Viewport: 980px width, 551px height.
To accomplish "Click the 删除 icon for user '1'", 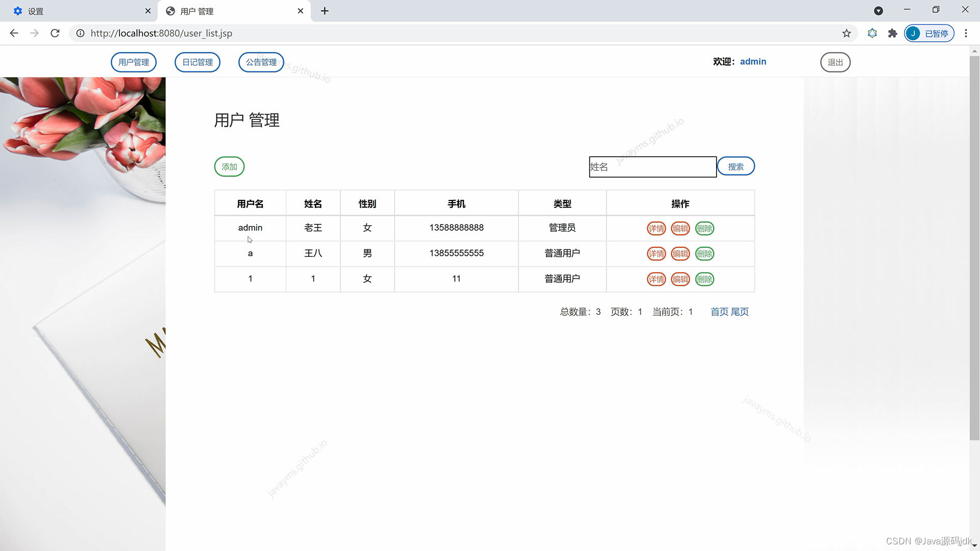I will 704,279.
